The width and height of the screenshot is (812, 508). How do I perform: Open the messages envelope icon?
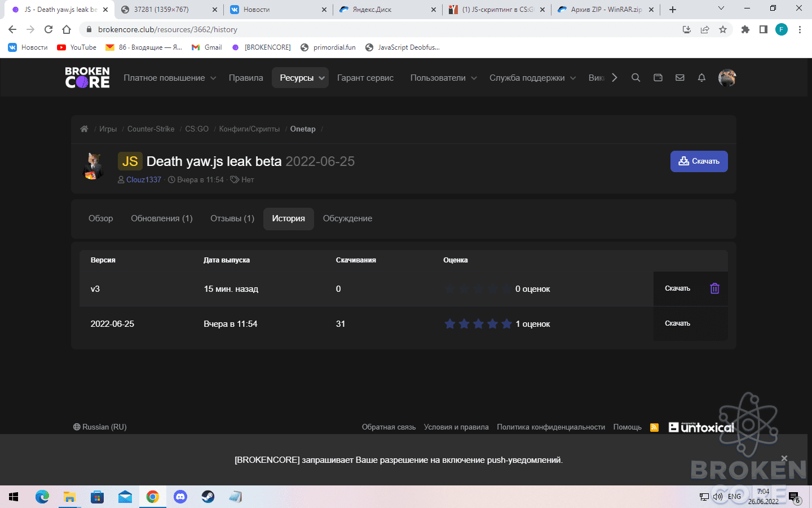tap(679, 78)
